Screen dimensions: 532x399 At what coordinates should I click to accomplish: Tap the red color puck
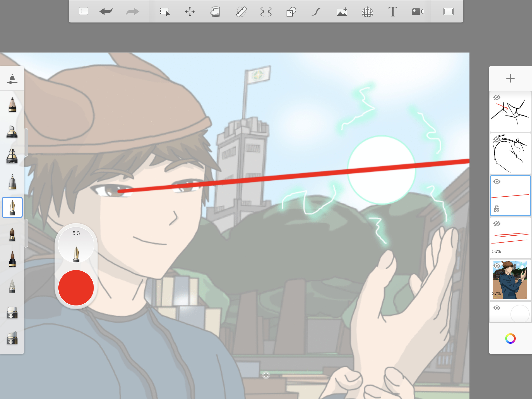pos(76,288)
